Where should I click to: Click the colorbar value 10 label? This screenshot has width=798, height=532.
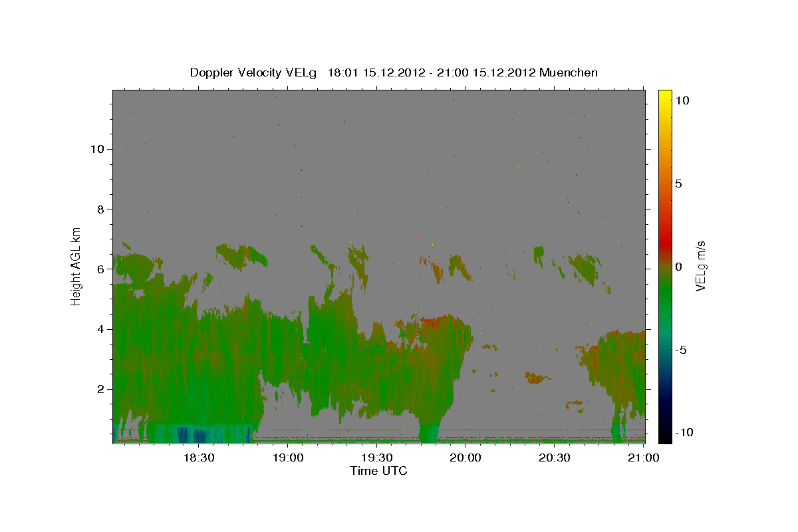pos(682,100)
